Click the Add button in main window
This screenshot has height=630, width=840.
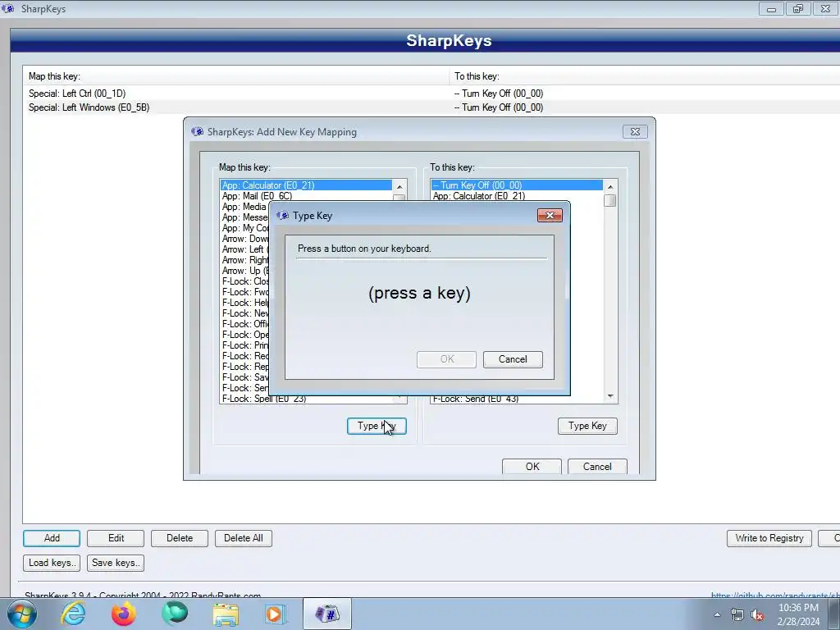[52, 538]
